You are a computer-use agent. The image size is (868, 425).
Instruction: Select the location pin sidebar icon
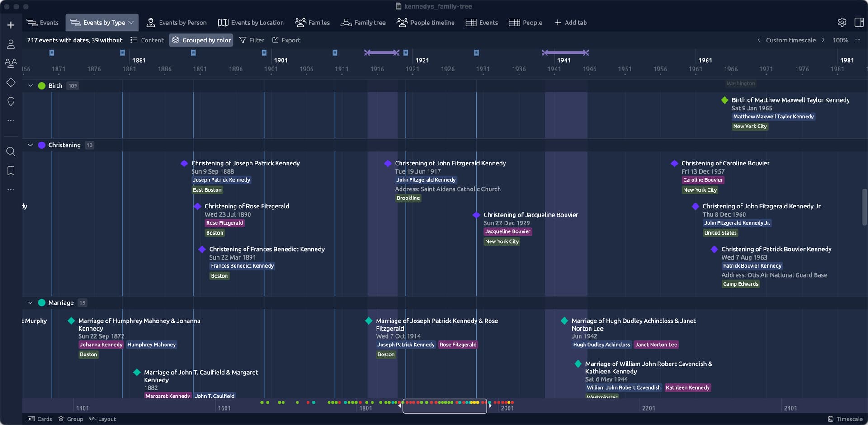pos(11,102)
